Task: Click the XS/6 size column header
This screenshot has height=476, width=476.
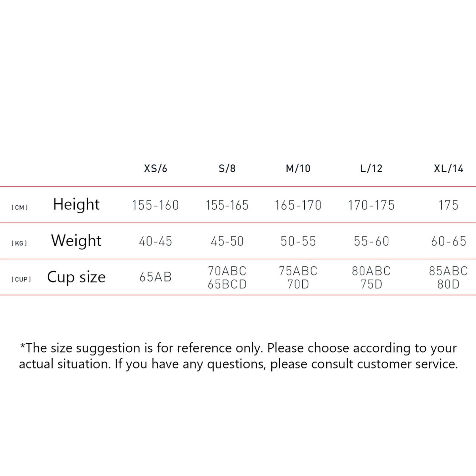Action: point(156,169)
